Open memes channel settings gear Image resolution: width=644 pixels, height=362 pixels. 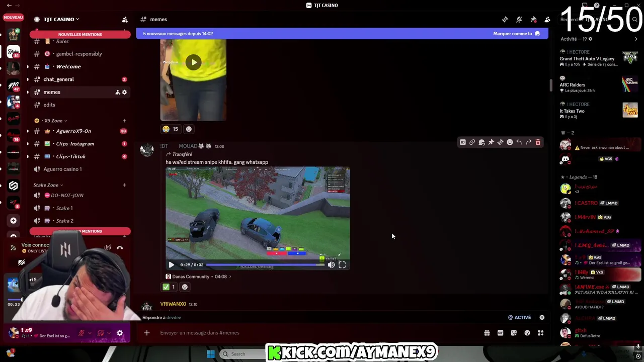pos(124,92)
